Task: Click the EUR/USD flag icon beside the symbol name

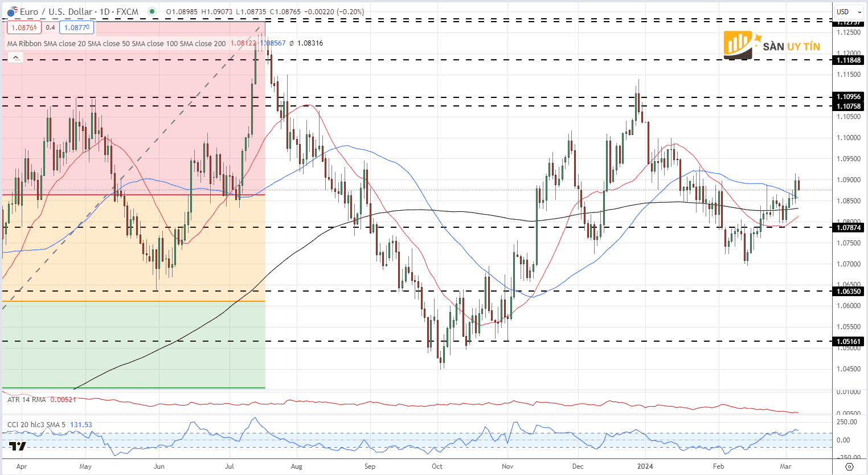Action: click(13, 11)
